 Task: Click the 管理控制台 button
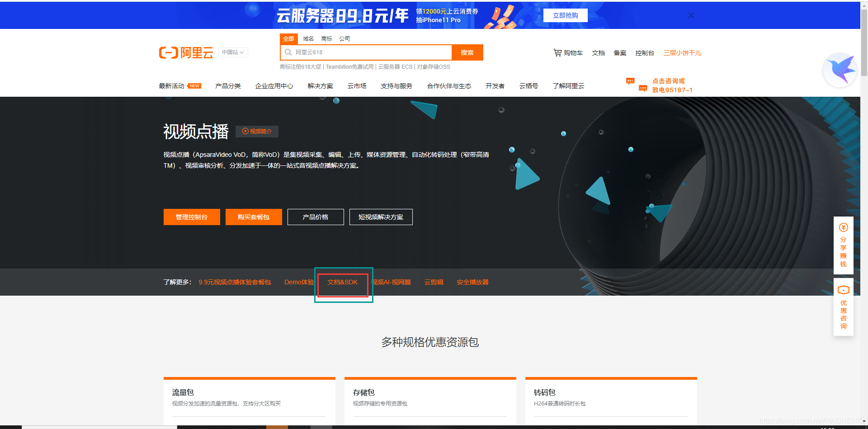click(192, 217)
